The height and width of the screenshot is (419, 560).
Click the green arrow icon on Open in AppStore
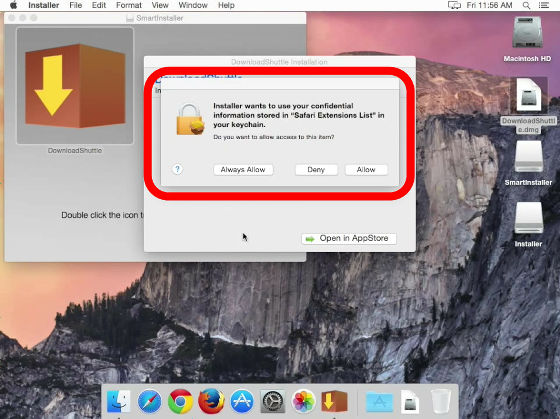coord(310,239)
